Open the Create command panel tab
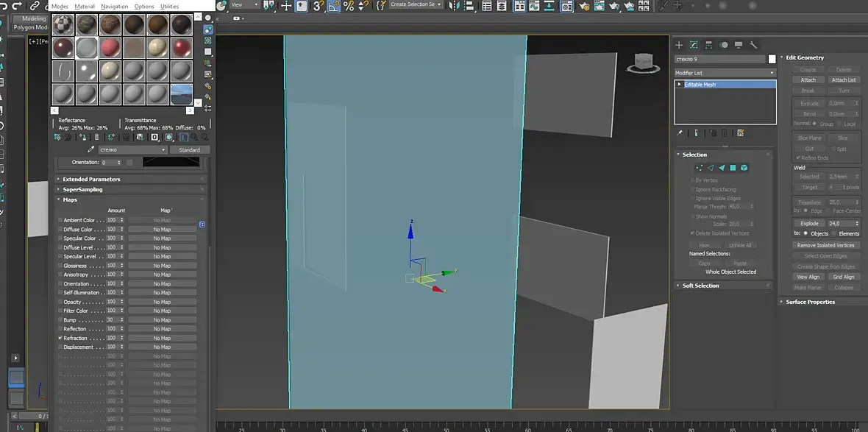The image size is (868, 432). coord(679,45)
